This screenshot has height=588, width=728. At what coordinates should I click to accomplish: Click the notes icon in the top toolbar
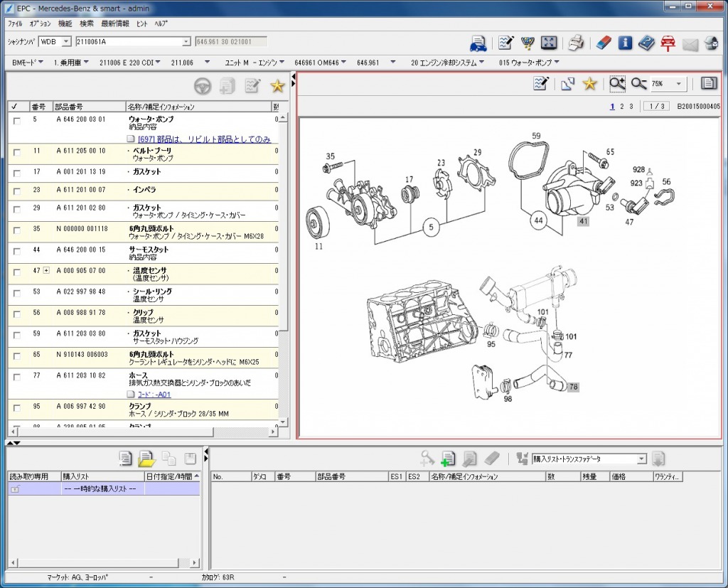coord(505,43)
